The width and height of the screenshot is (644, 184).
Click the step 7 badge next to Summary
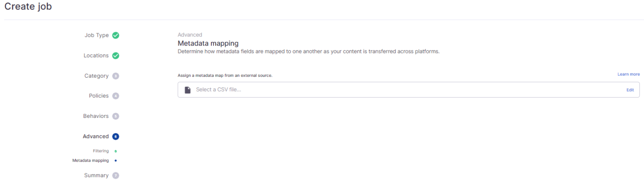116,175
